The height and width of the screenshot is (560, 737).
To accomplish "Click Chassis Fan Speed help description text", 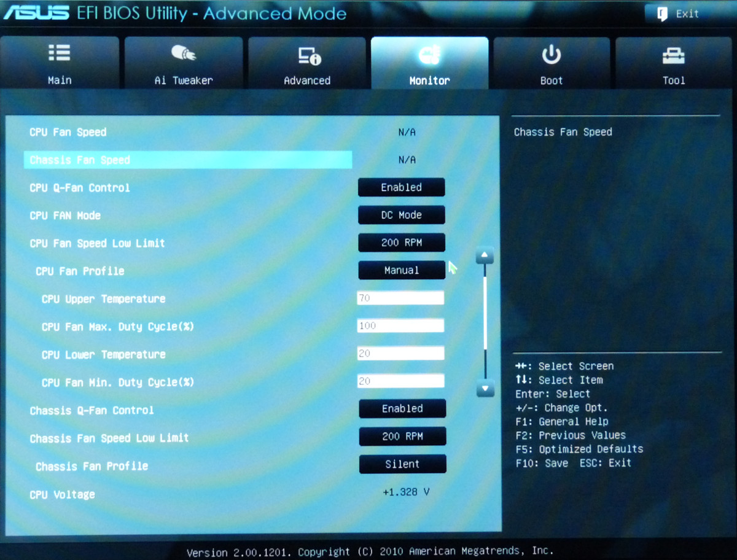I will 563,132.
